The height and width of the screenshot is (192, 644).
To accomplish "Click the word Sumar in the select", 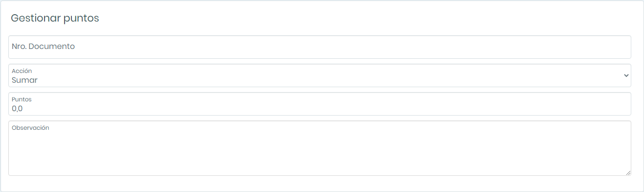I will 24,80.
